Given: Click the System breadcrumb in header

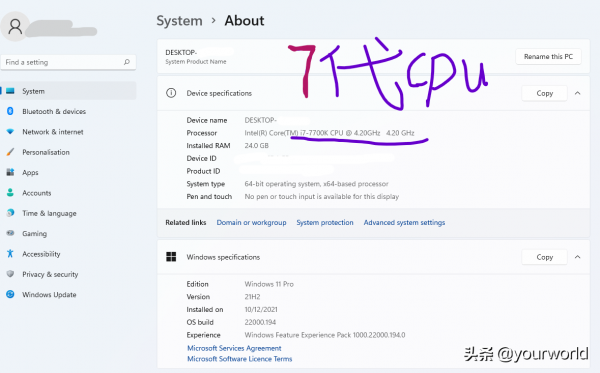Looking at the screenshot, I should (179, 21).
